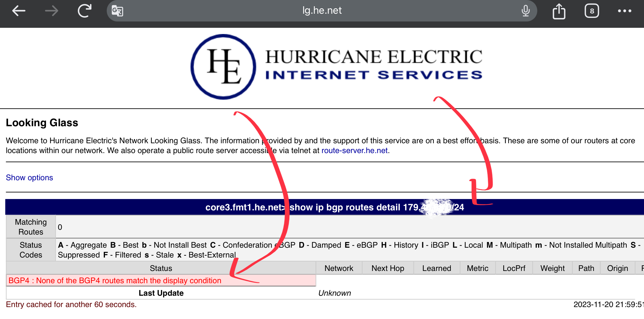Click the Next Hop column header

point(388,268)
